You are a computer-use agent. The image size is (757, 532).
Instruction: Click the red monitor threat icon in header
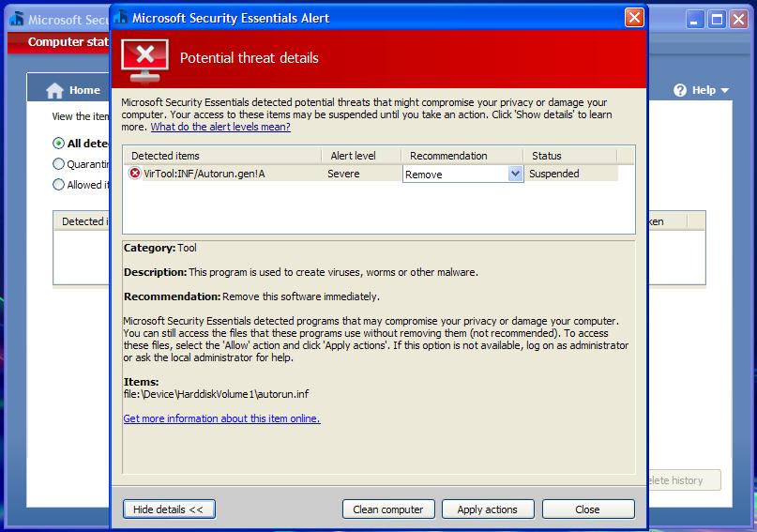point(144,59)
